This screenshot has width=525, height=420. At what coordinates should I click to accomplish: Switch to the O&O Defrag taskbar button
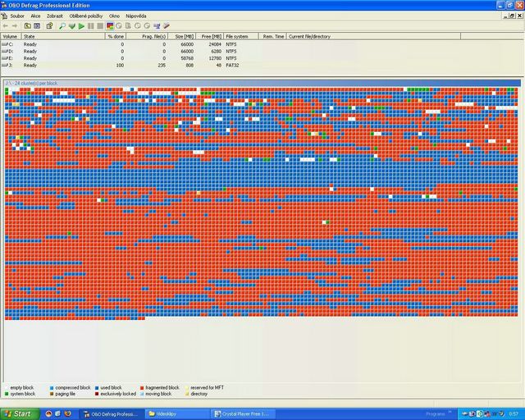tap(112, 414)
